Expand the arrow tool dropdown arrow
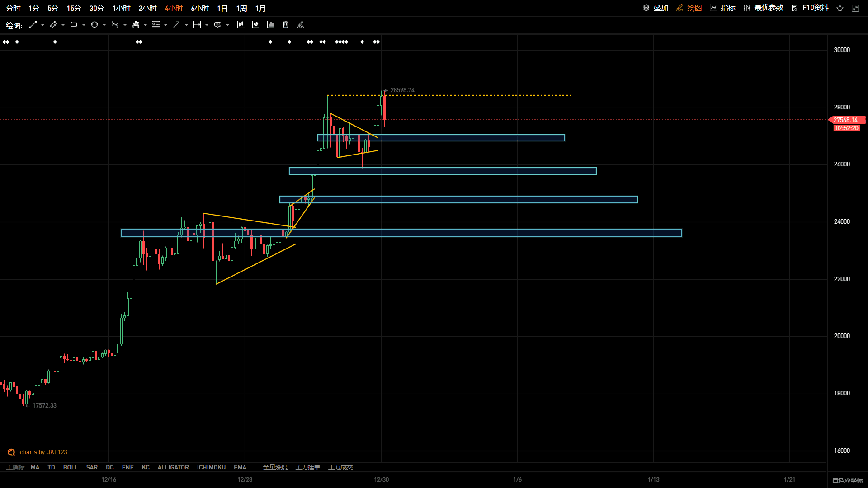Viewport: 868px width, 488px height. click(x=186, y=25)
